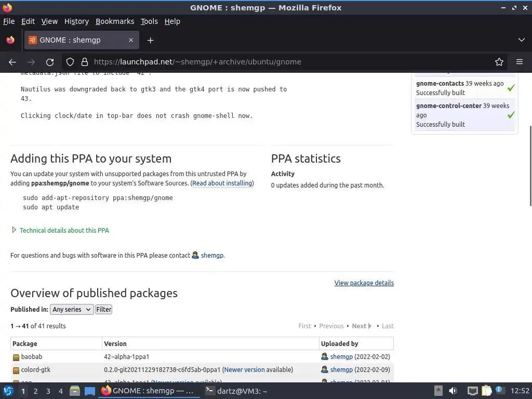Open shemgp contact profile link

tap(212, 255)
